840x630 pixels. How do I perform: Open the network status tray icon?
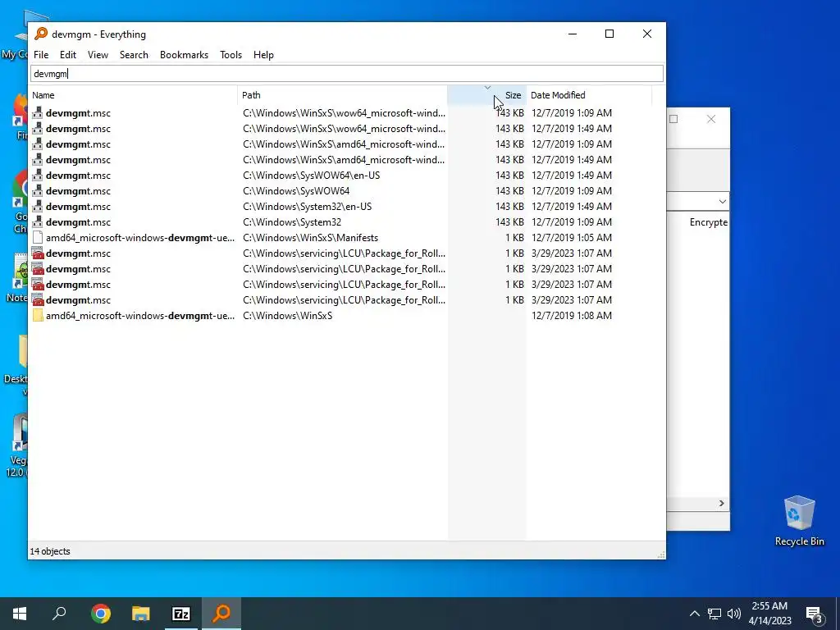(714, 614)
